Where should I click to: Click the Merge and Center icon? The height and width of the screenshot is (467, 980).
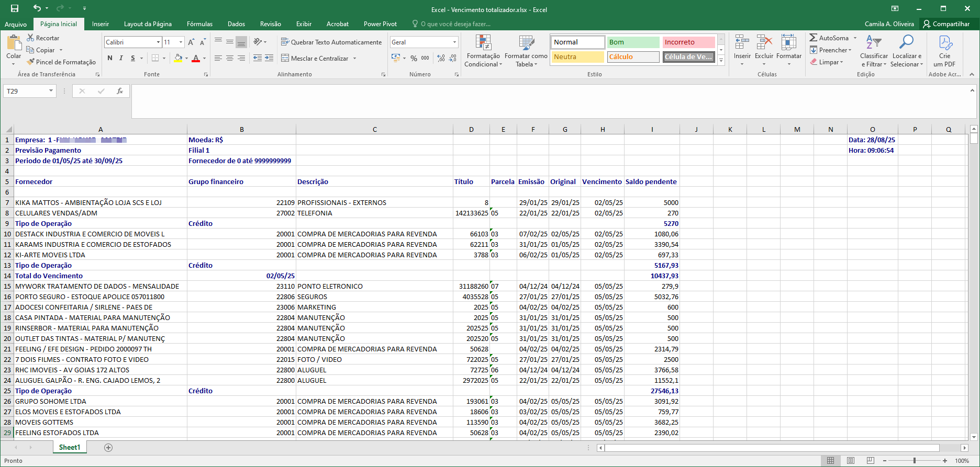click(x=285, y=58)
